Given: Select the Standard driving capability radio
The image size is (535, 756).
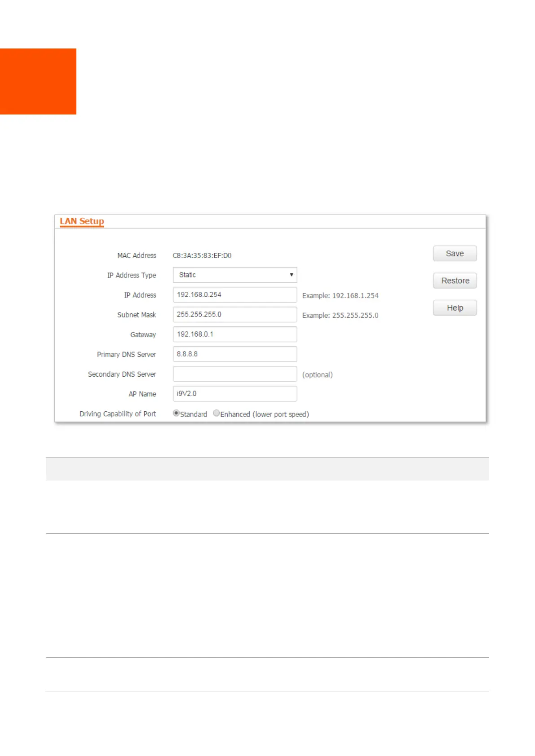Looking at the screenshot, I should pos(176,413).
